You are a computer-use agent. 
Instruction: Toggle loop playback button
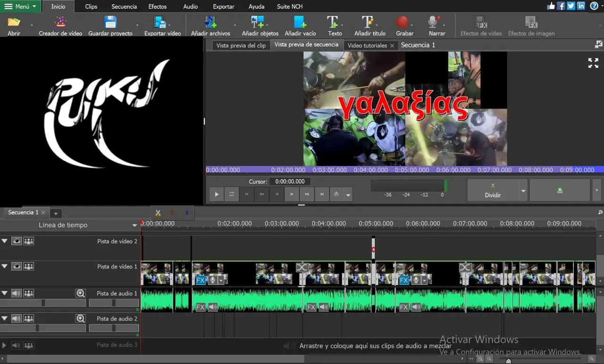click(x=232, y=194)
